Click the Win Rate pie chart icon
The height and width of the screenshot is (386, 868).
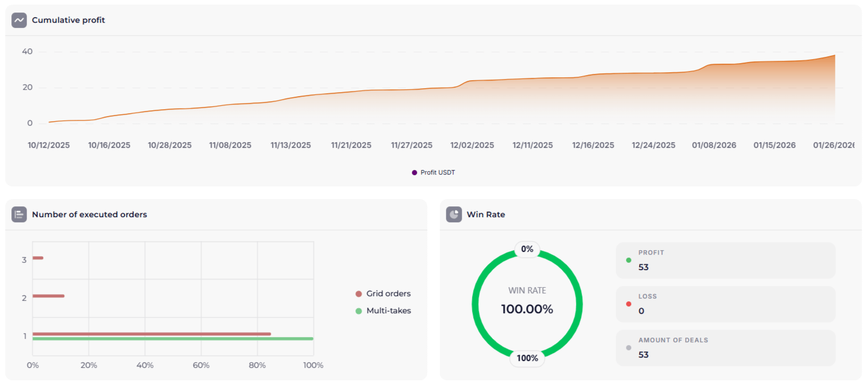[453, 214]
